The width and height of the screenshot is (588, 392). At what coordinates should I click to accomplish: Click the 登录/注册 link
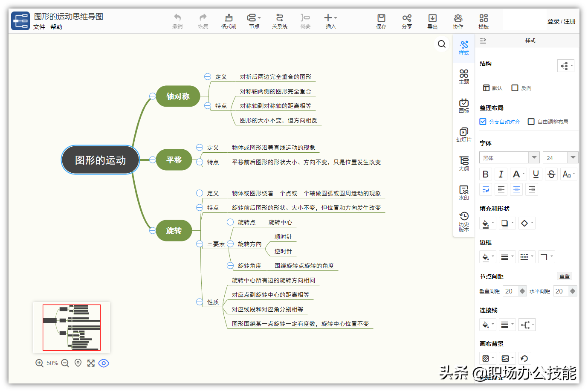(x=562, y=21)
